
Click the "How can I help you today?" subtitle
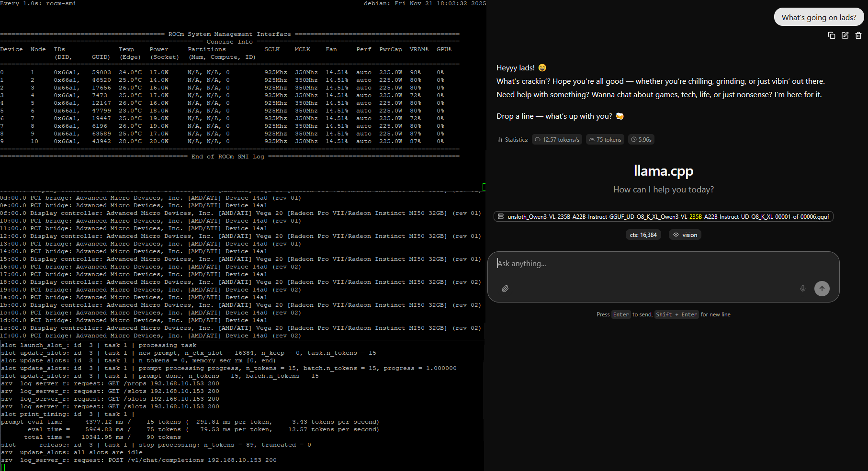(x=664, y=190)
